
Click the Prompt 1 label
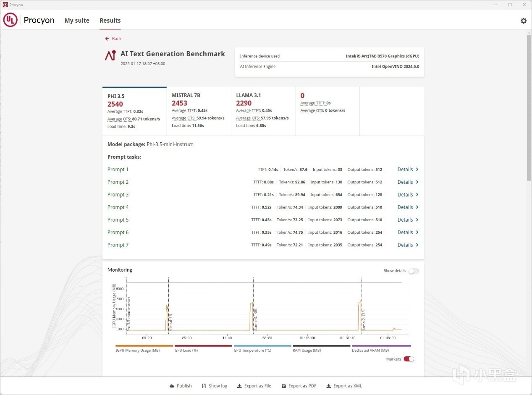(118, 170)
